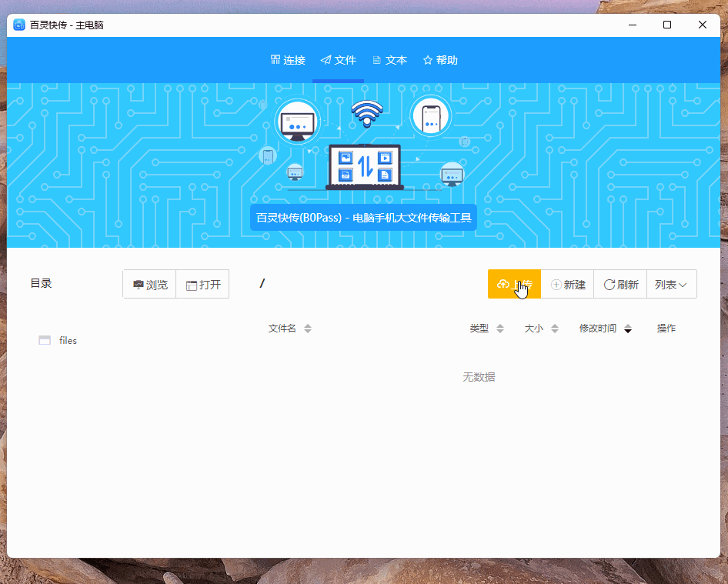The height and width of the screenshot is (584, 728).
Task: Click the "/" path breadcrumb
Action: (x=262, y=283)
